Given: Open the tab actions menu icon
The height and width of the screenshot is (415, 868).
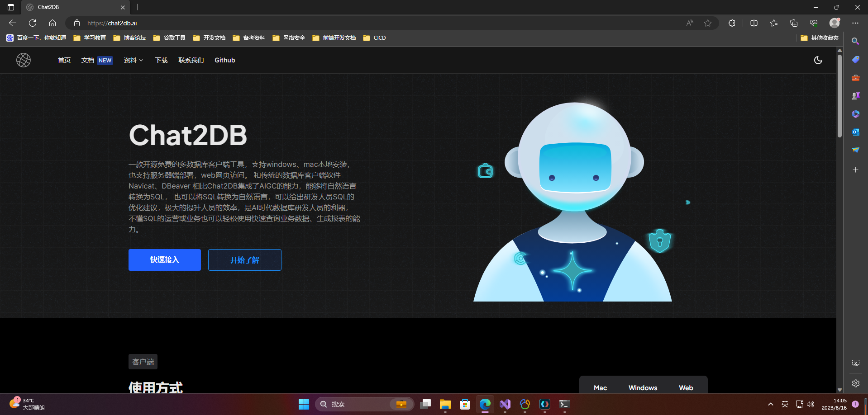Looking at the screenshot, I should pyautogui.click(x=11, y=7).
